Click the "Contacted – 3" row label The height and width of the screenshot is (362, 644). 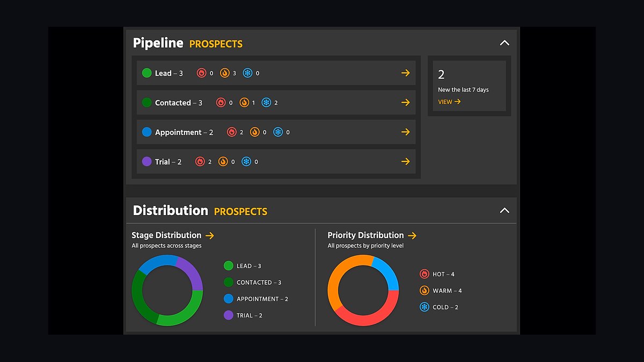(179, 102)
